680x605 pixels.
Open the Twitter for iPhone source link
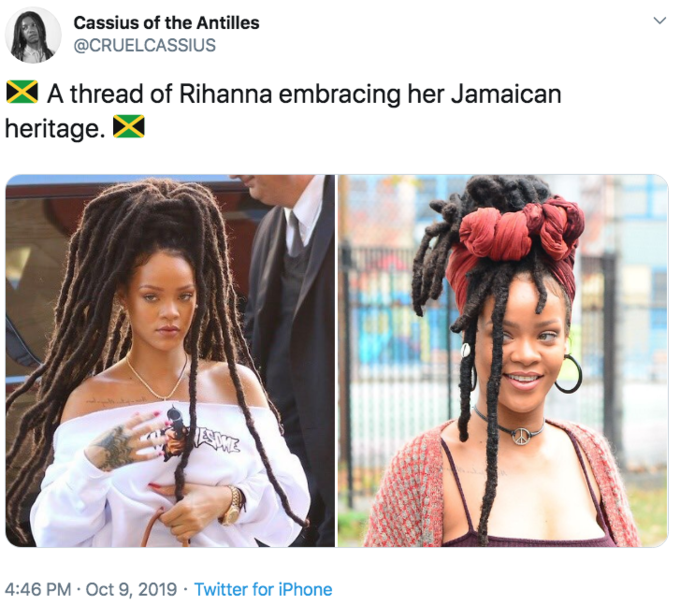point(263,589)
